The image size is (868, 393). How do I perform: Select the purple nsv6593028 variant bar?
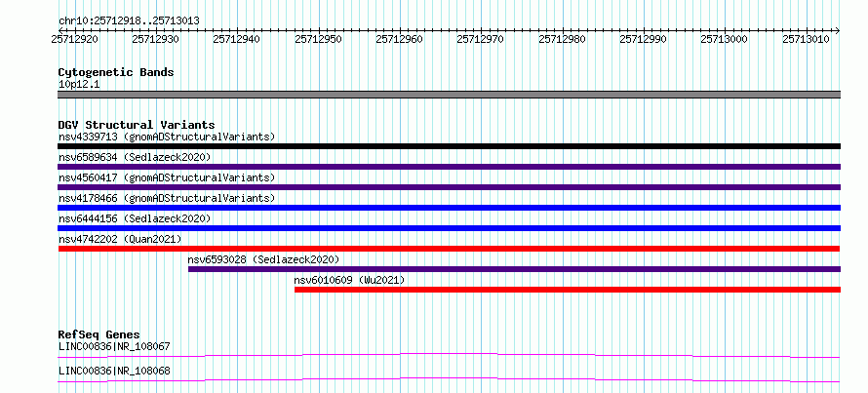click(x=514, y=269)
